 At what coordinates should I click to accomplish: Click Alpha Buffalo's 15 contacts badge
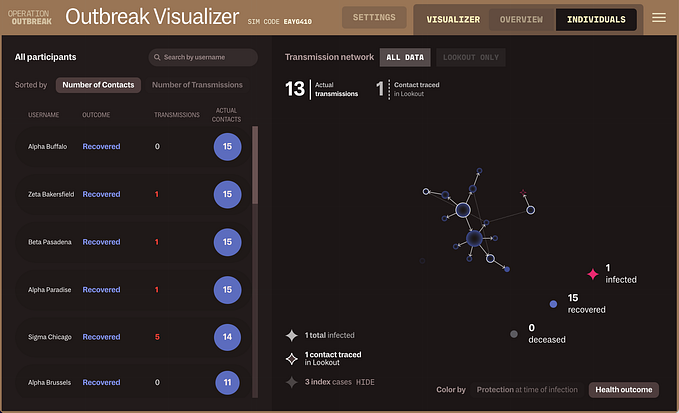(227, 147)
